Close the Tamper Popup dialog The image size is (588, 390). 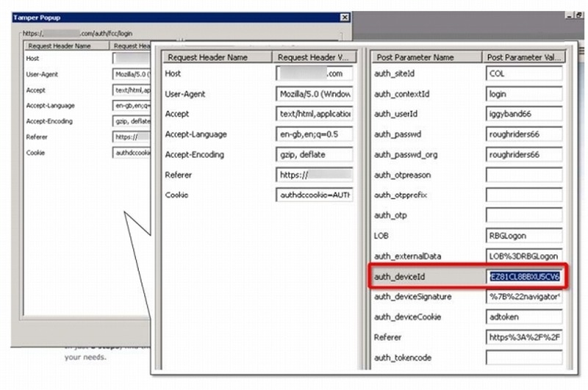tap(345, 17)
